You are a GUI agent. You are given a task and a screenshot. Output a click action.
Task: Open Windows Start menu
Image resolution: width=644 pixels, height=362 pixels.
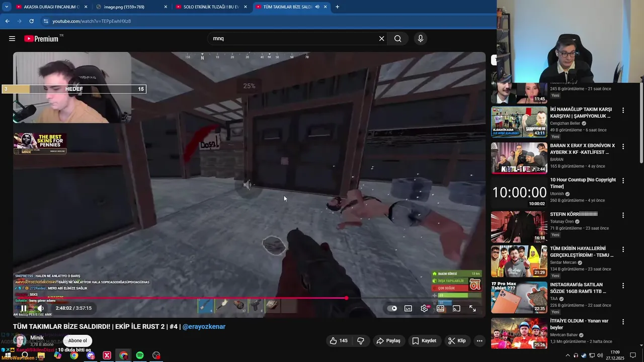(x=9, y=355)
